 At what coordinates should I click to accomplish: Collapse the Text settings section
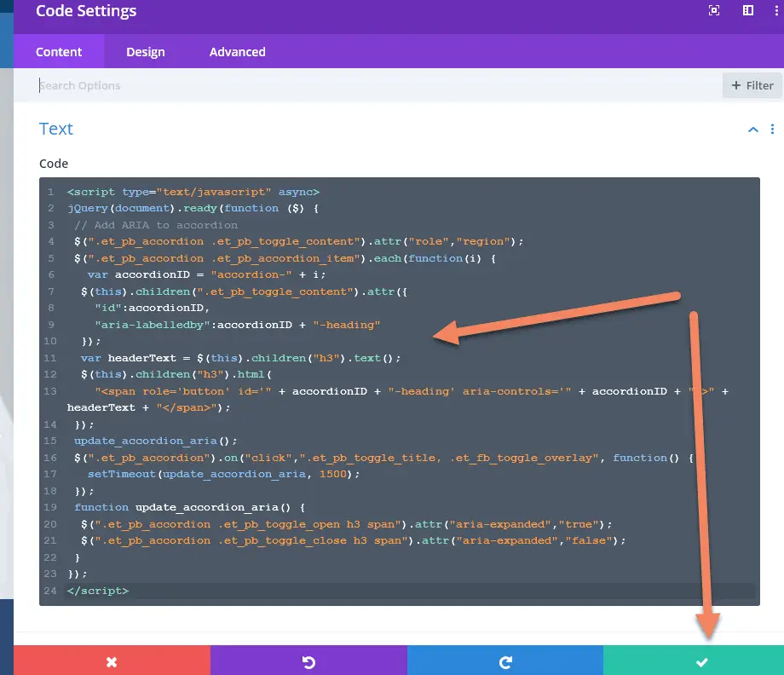[x=752, y=129]
